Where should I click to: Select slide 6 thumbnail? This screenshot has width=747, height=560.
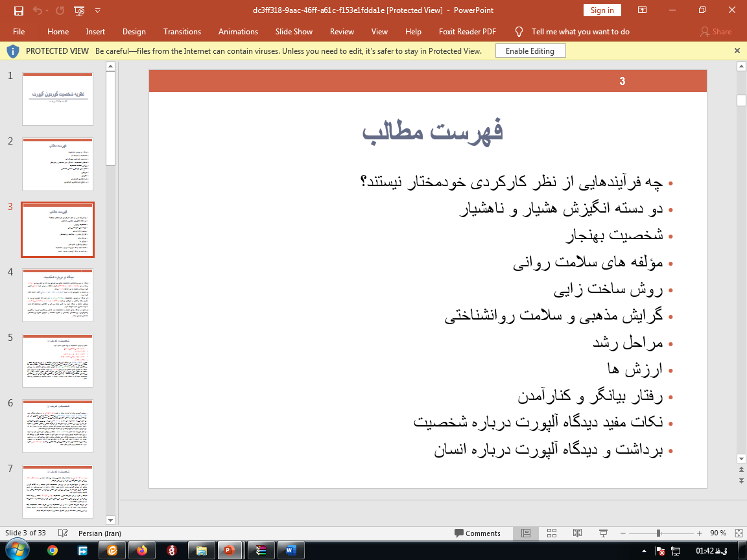(58, 426)
